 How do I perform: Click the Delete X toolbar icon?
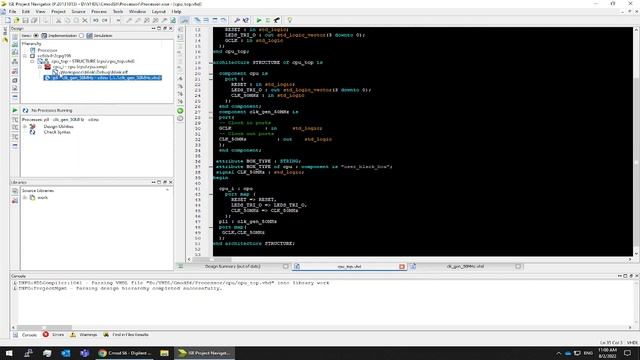85,20
